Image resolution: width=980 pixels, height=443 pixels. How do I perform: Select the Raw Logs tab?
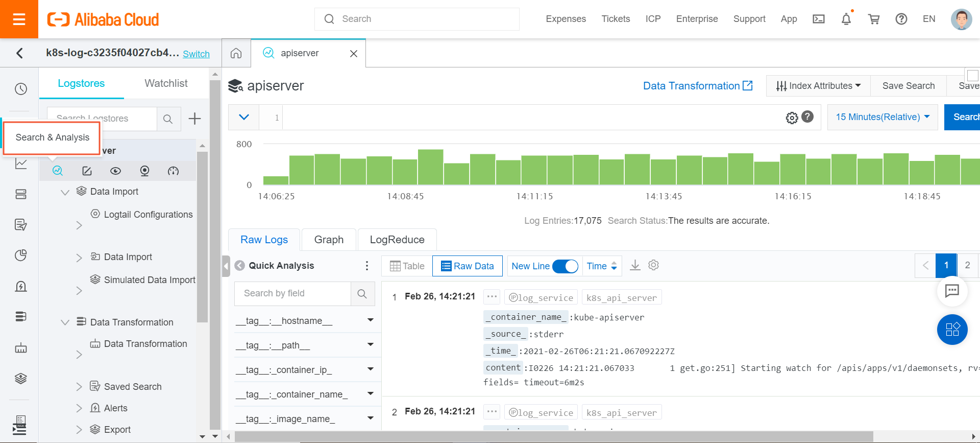tap(264, 240)
